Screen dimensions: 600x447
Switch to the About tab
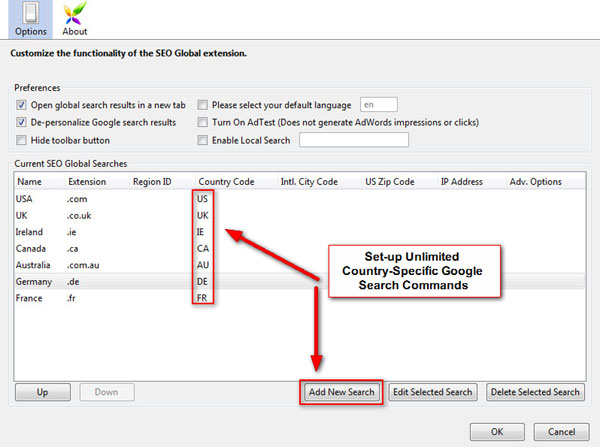(75, 19)
